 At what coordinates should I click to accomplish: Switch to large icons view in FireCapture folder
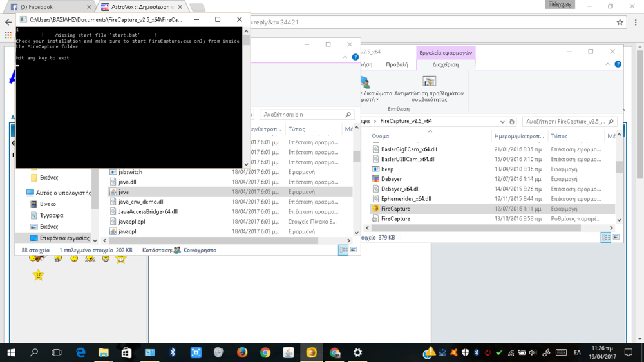(616, 238)
